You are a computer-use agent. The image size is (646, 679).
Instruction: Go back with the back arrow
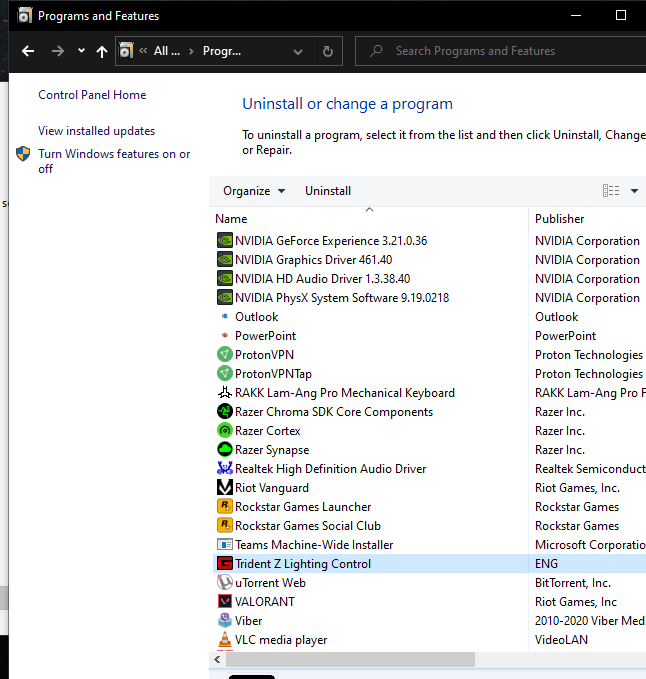(x=28, y=51)
